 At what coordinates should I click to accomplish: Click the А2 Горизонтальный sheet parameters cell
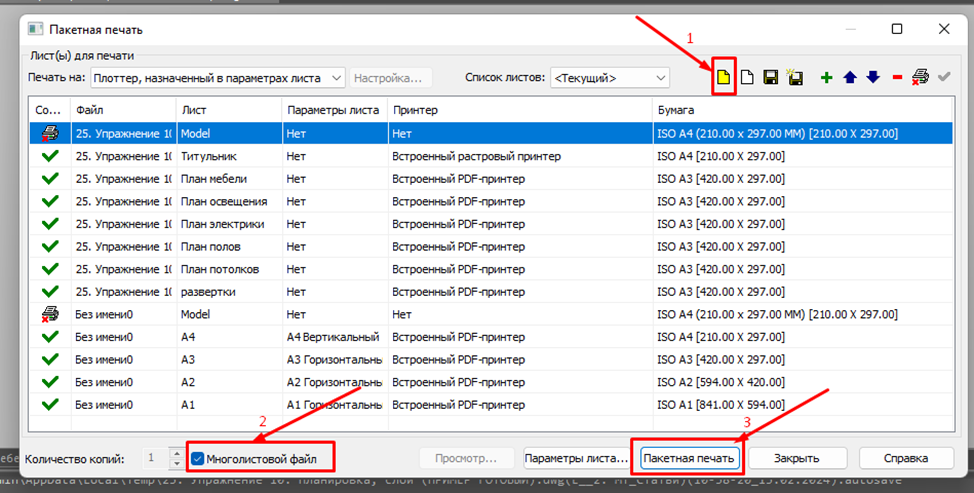334,382
